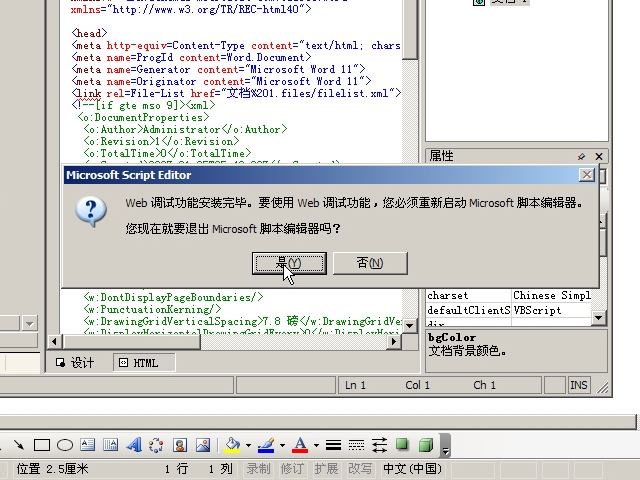Toggle 扩展 selection mode in status bar
Screen dimensions: 640x480
point(326,469)
